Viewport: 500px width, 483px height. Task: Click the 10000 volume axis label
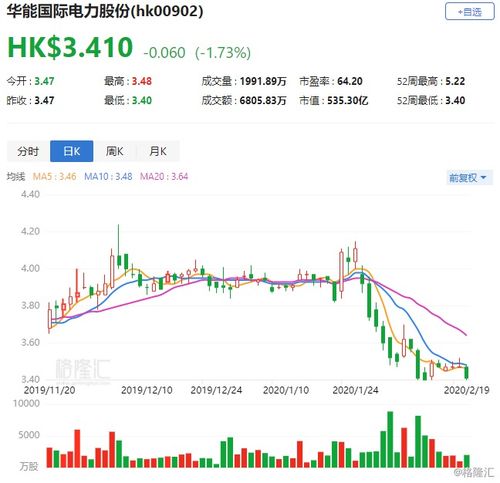(x=26, y=403)
